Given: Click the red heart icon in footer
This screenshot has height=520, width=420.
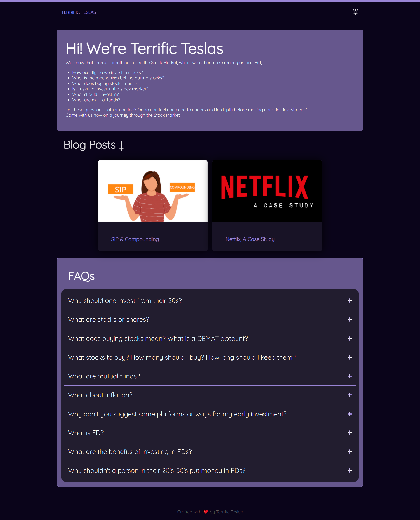Looking at the screenshot, I should (206, 512).
